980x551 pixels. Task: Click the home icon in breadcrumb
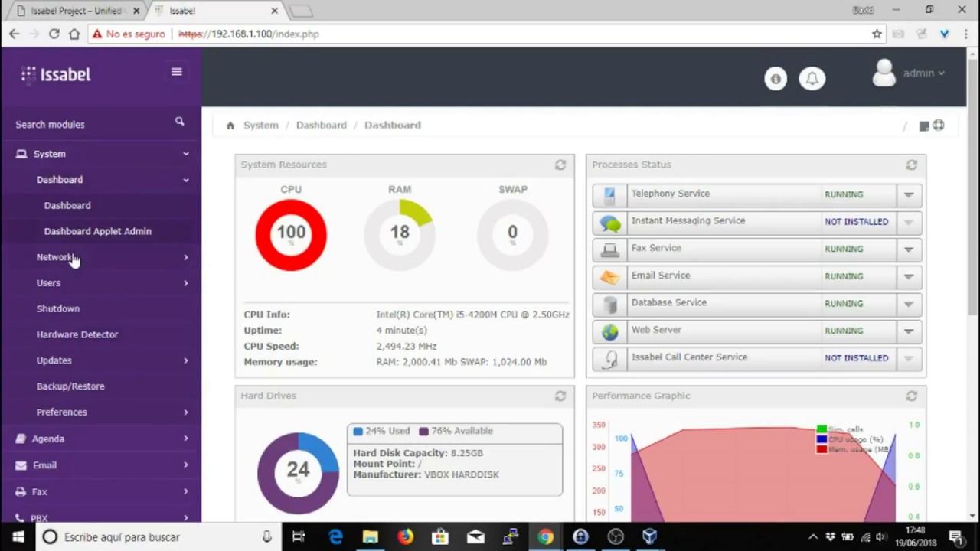[x=230, y=126]
